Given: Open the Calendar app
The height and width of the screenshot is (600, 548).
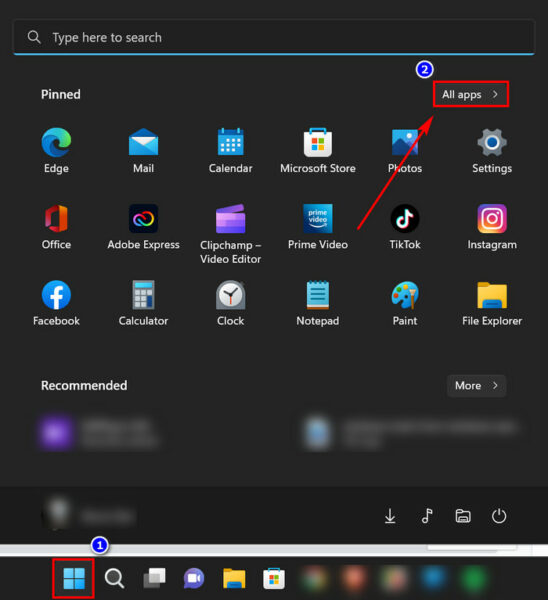Looking at the screenshot, I should [x=230, y=151].
